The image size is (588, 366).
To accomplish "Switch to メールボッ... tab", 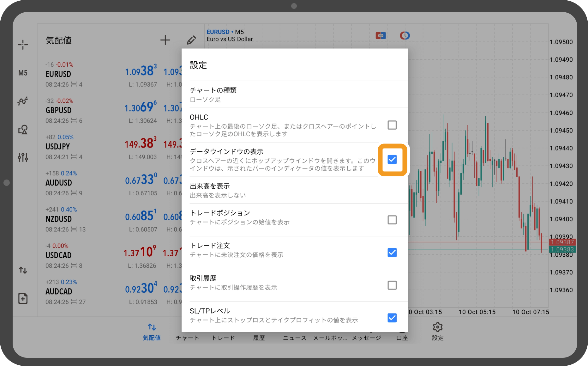I will (x=330, y=338).
